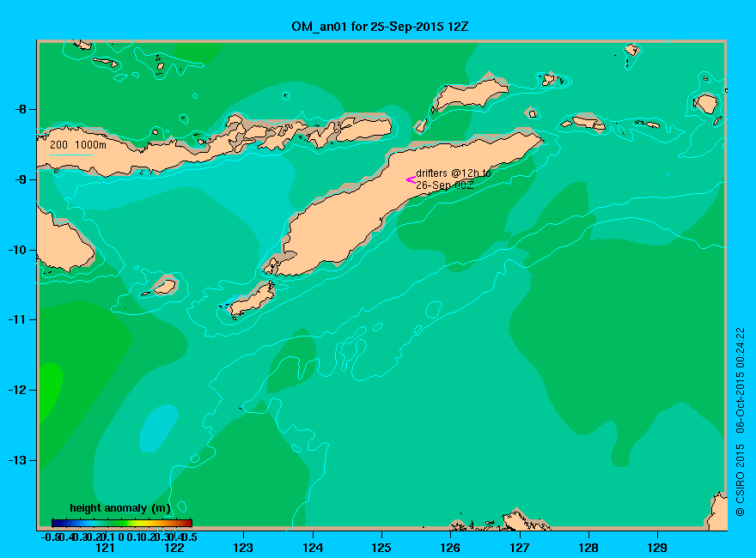
Task: Click latitude label -9
Action: pyautogui.click(x=21, y=179)
